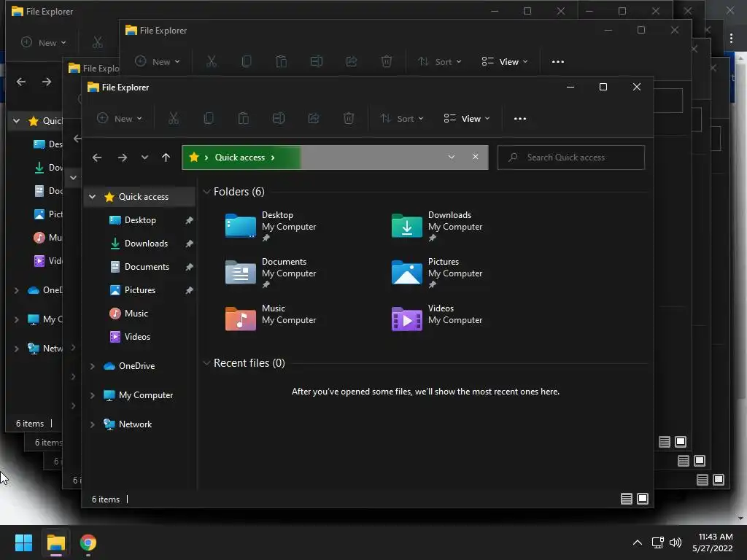Collapse the Quick access tree in front window
The image size is (747, 560).
(93, 197)
